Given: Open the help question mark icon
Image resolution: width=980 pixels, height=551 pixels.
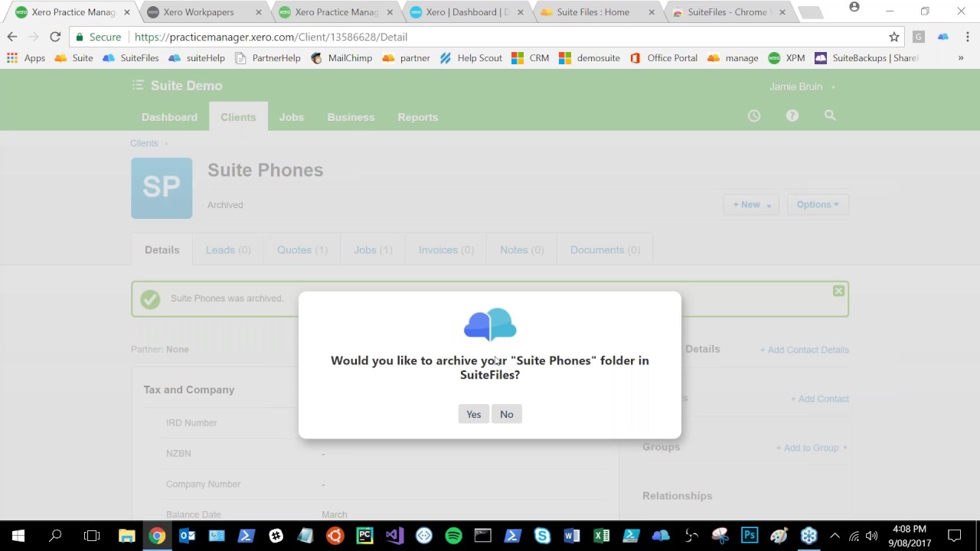Looking at the screenshot, I should point(792,116).
